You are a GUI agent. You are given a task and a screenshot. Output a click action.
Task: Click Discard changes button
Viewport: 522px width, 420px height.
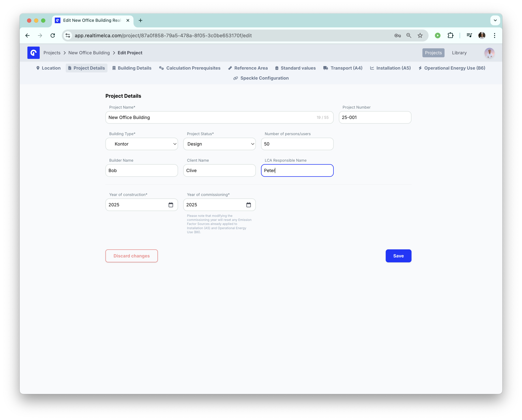pos(132,256)
